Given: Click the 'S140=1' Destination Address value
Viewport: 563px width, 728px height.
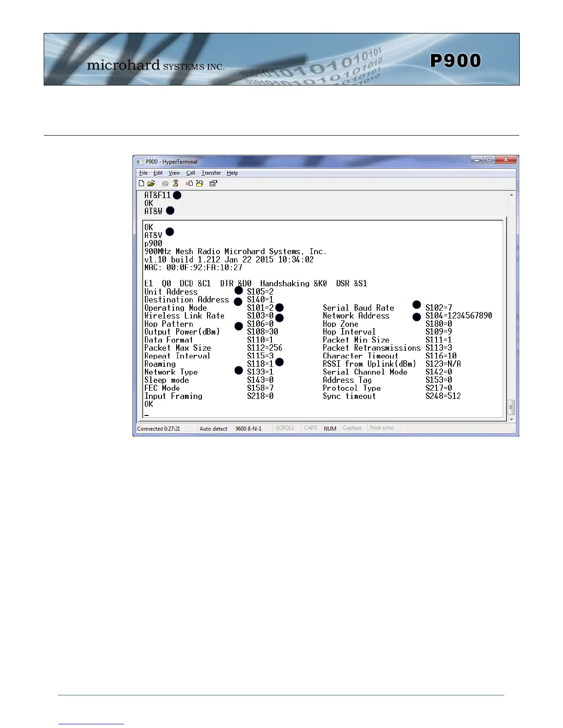Looking at the screenshot, I should [260, 300].
